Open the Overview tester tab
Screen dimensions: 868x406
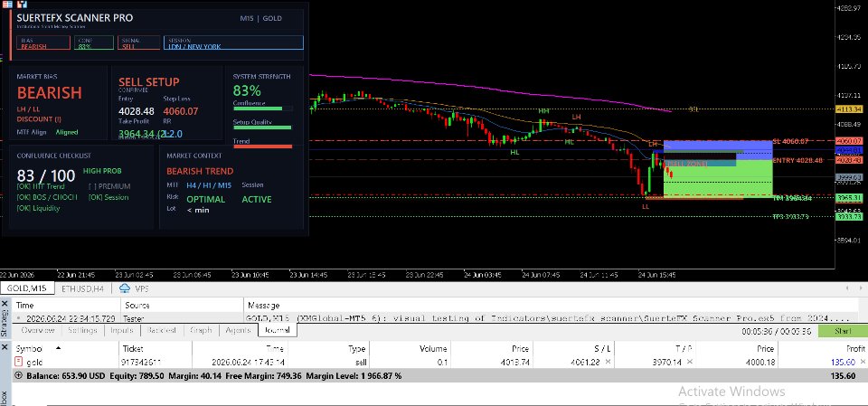[38, 330]
